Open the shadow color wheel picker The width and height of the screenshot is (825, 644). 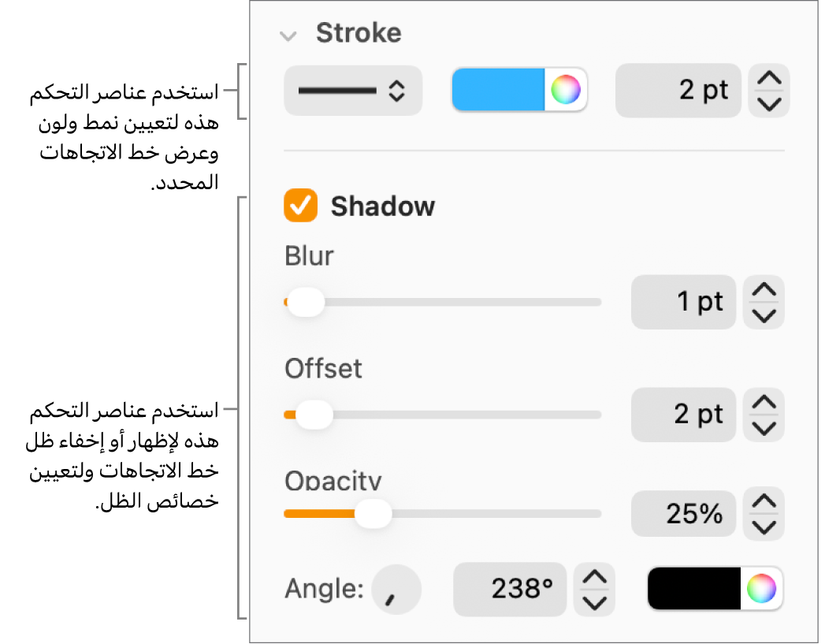(761, 588)
